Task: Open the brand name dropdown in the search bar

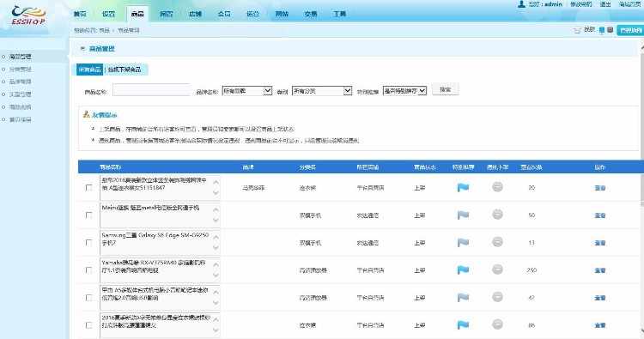Action: (x=246, y=91)
